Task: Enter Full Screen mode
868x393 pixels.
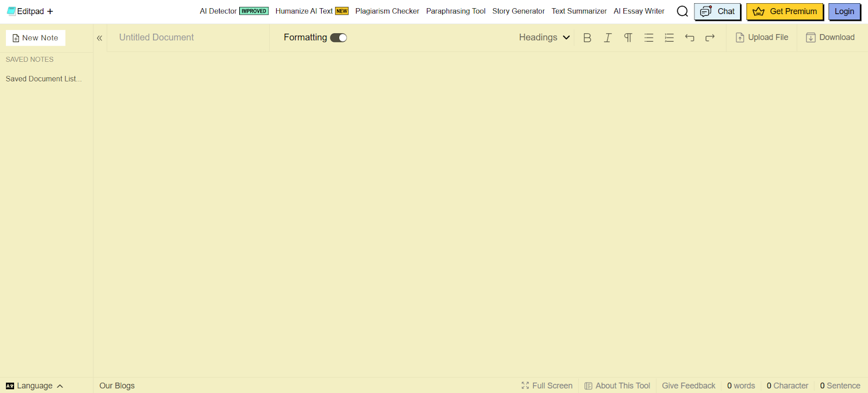Action: tap(547, 386)
